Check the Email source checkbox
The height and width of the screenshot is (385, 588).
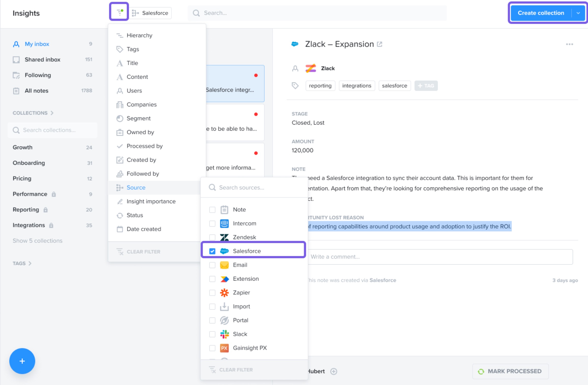point(212,265)
